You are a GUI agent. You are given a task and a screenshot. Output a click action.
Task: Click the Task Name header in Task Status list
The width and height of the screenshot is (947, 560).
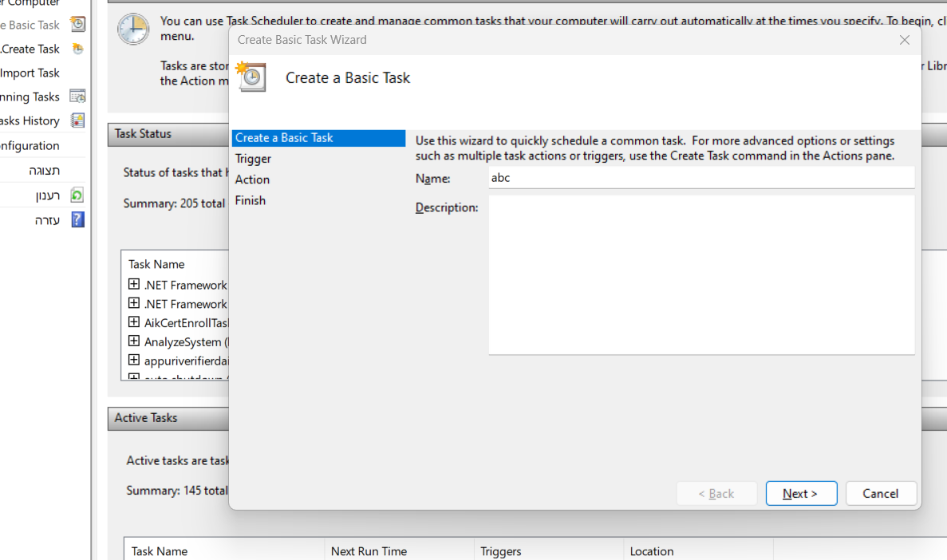[x=156, y=264]
